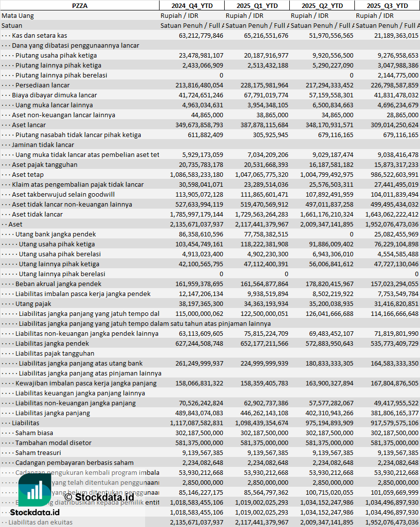The height and width of the screenshot is (527, 420).
Task: Select Tambahan modal disetor label
Action: click(x=54, y=443)
